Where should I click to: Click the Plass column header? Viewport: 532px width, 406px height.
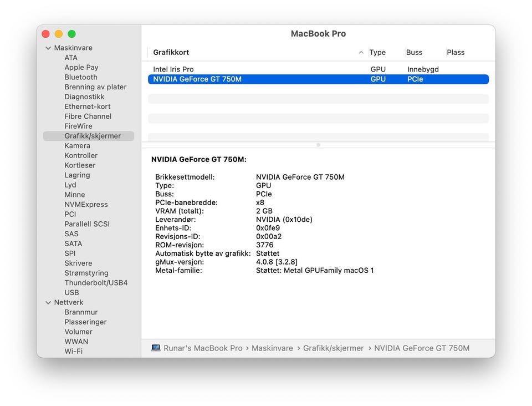(x=456, y=53)
